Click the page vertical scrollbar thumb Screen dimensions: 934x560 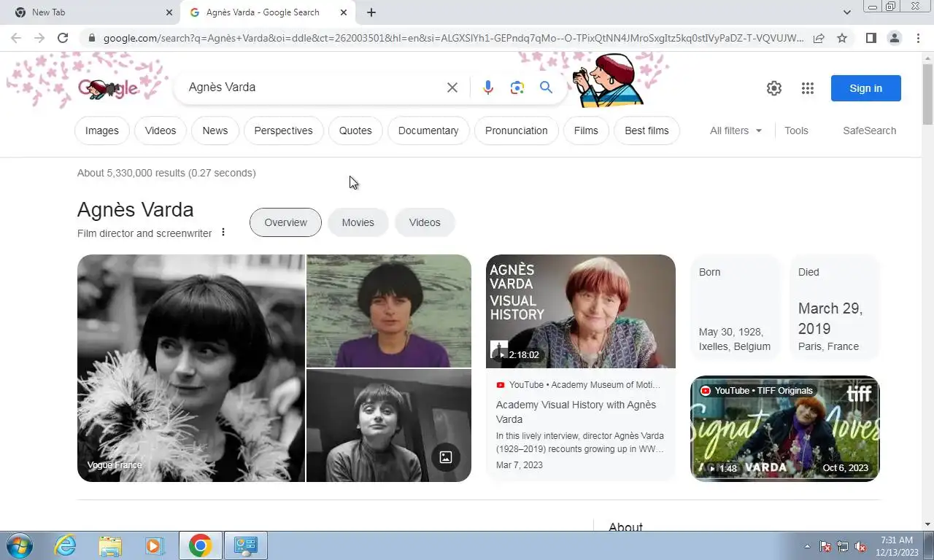pos(927,93)
